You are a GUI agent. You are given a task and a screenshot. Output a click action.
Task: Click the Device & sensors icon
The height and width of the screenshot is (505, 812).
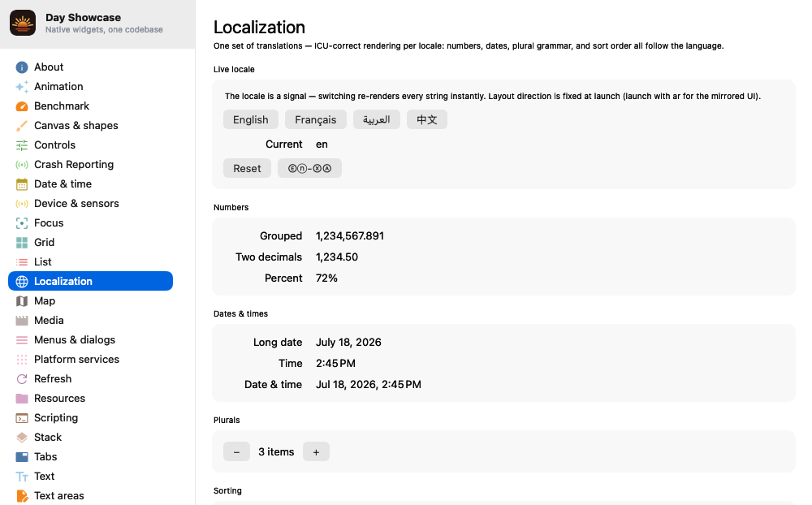[x=22, y=204]
